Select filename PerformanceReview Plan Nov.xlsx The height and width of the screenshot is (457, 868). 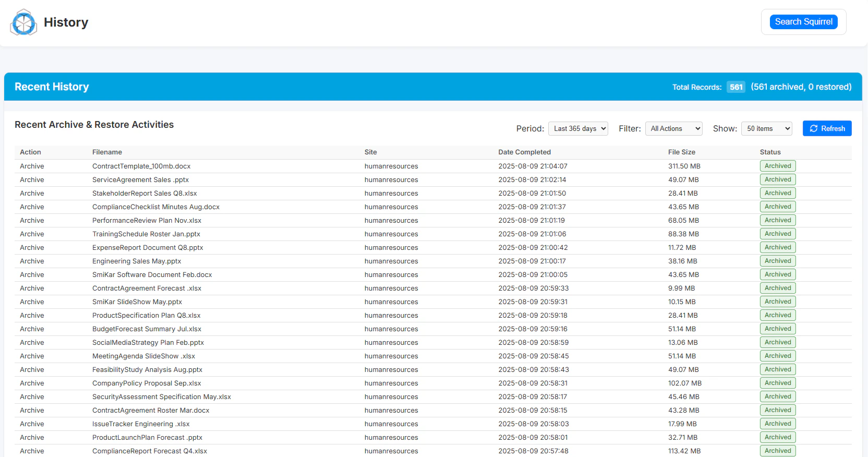147,221
